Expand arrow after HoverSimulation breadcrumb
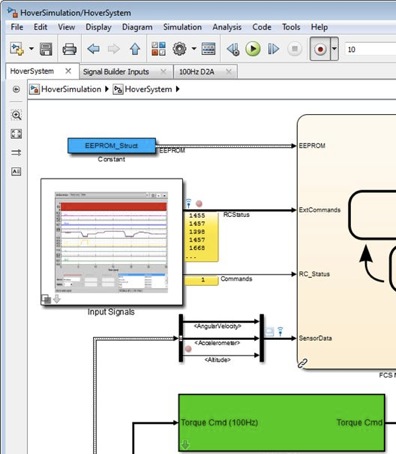The width and height of the screenshot is (396, 454). coord(107,89)
